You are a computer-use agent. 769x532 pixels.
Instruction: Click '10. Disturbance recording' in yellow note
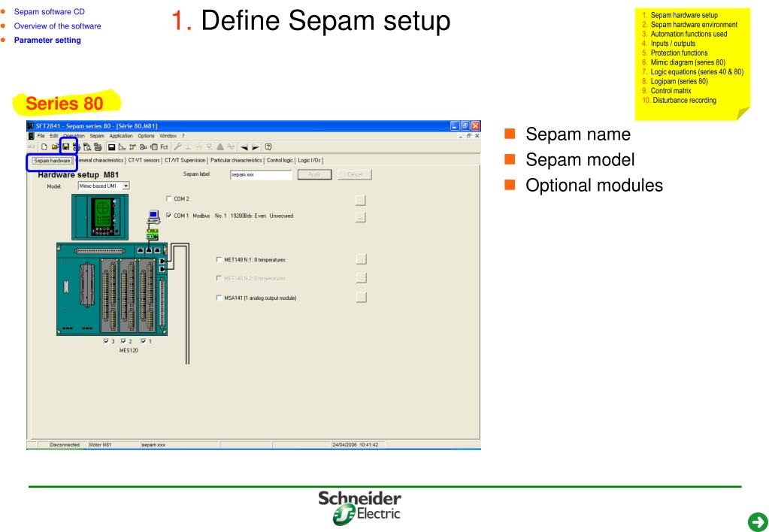pyautogui.click(x=680, y=100)
